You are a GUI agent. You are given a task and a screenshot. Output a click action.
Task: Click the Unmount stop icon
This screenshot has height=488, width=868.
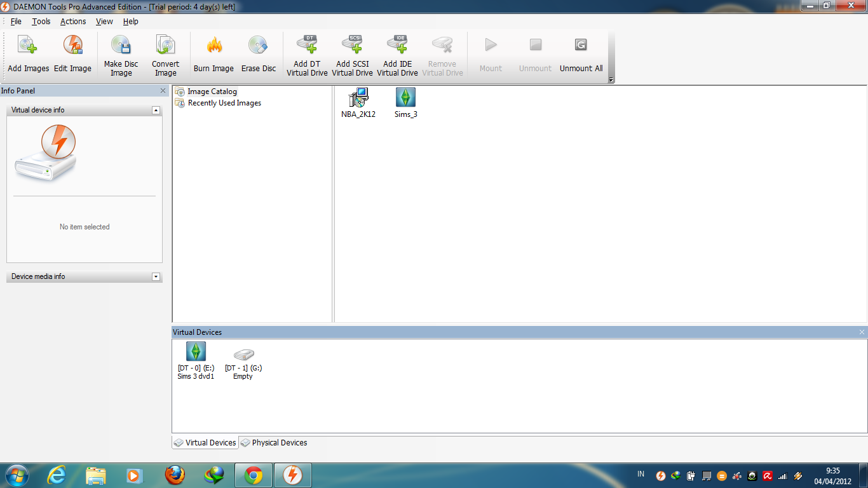(x=536, y=45)
